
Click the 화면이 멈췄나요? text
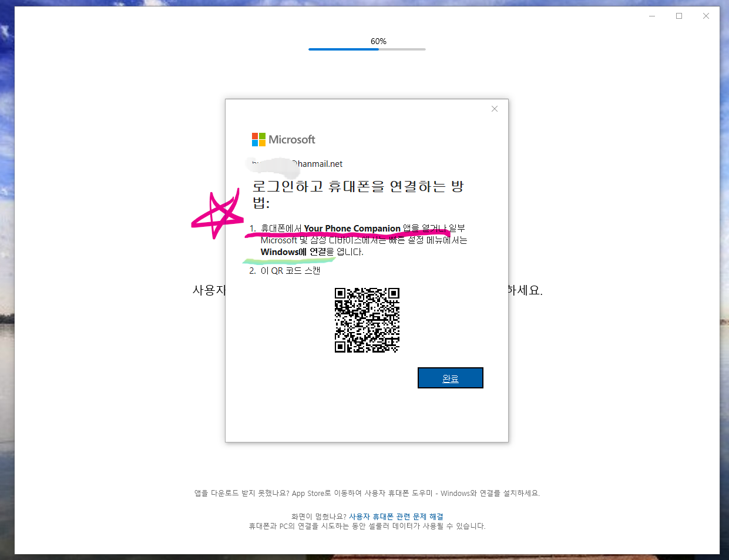[318, 517]
